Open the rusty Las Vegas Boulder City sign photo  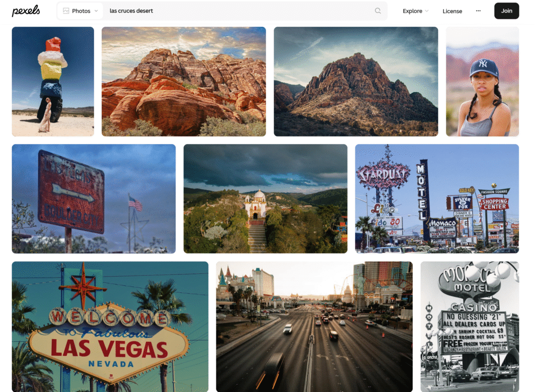click(x=94, y=199)
